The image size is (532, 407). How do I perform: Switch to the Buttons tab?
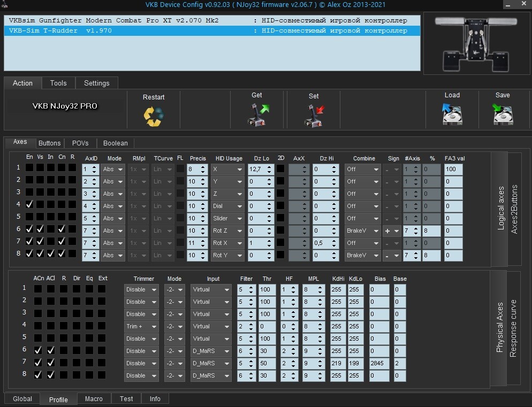click(50, 143)
